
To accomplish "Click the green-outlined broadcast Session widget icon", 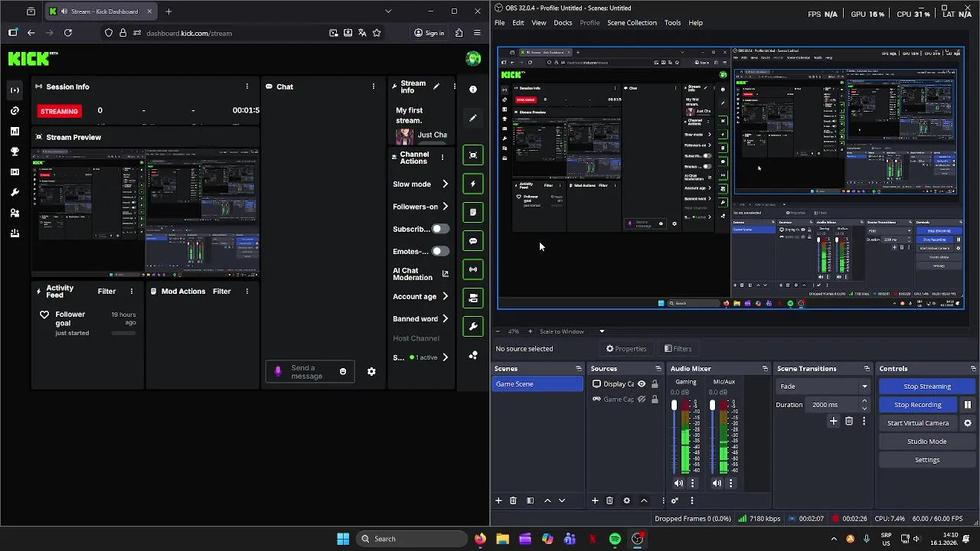I will (x=473, y=269).
